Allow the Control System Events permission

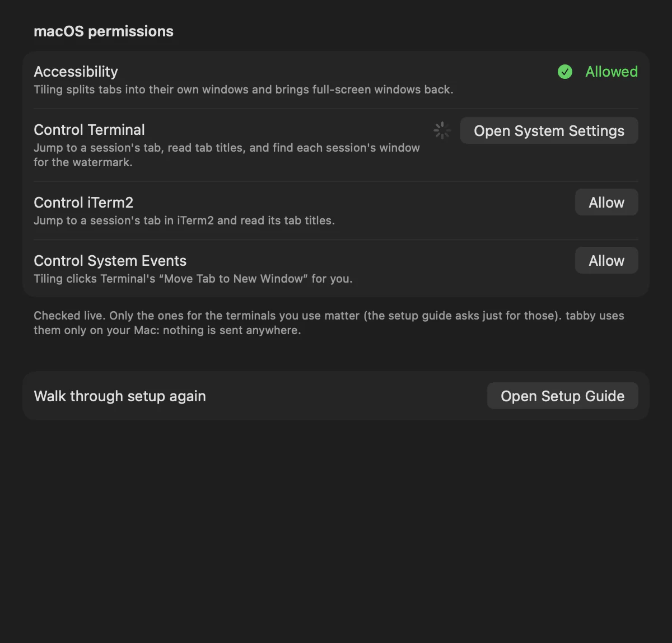coord(606,260)
